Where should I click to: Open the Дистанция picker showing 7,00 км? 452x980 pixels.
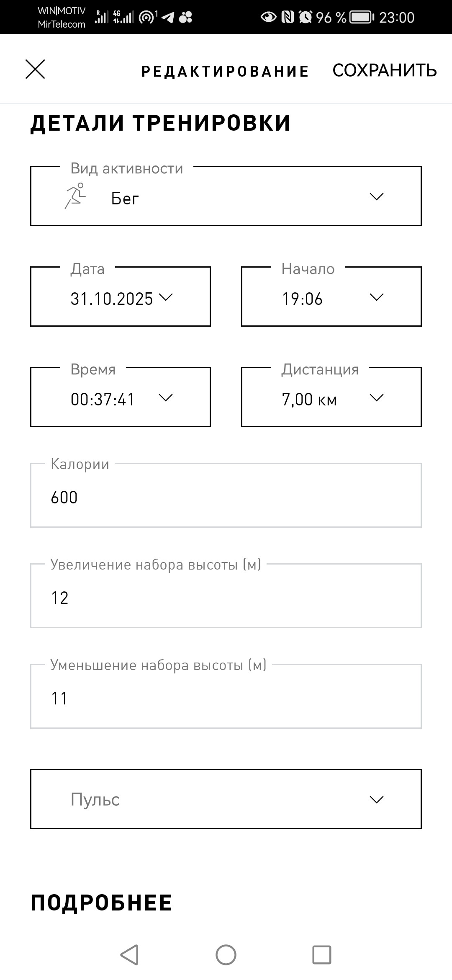(x=331, y=397)
